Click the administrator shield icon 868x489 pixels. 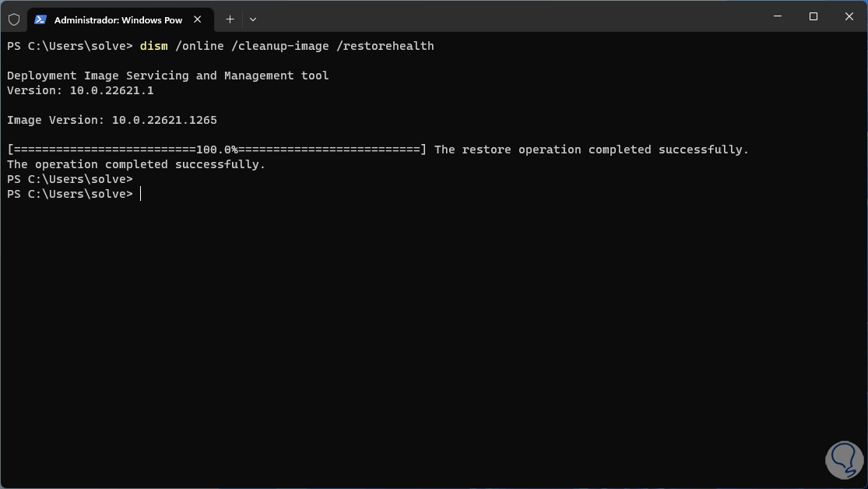(x=14, y=19)
